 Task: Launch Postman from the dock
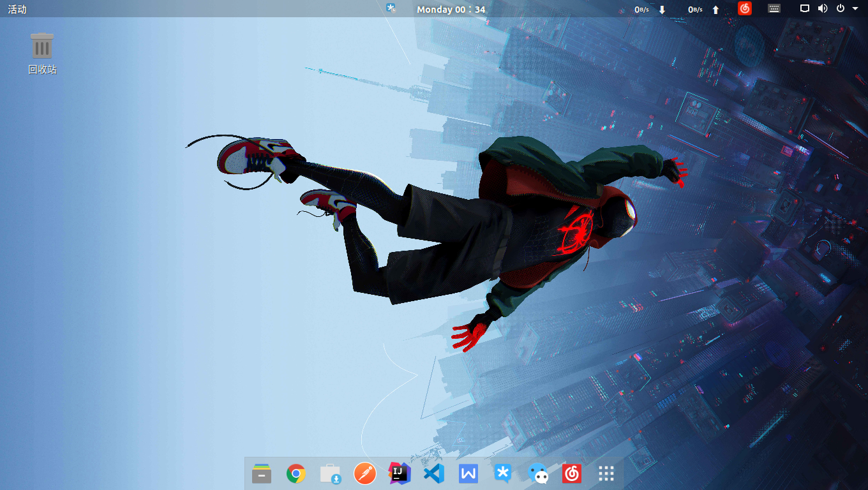point(364,474)
